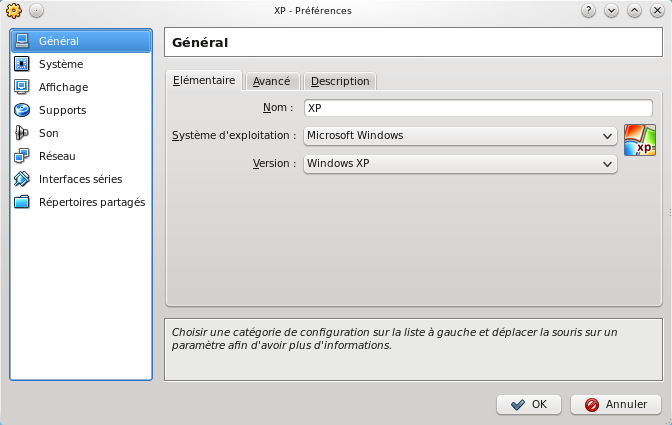This screenshot has width=672, height=425.
Task: Click the Affichage monitor icon
Action: click(22, 87)
